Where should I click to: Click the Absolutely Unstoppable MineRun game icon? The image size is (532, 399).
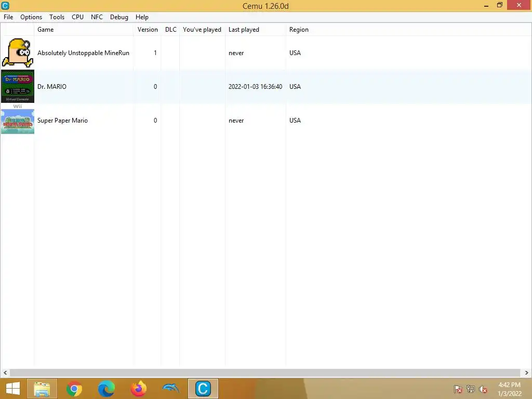click(18, 52)
